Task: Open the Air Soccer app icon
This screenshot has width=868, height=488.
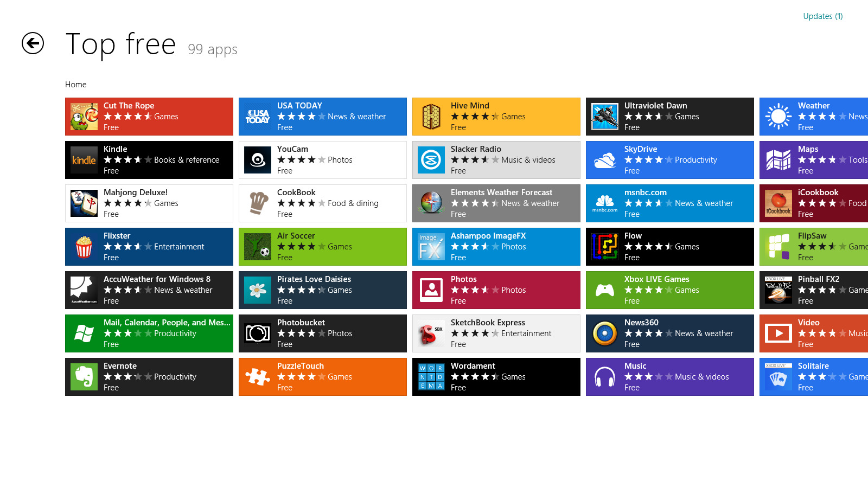Action: click(x=258, y=247)
